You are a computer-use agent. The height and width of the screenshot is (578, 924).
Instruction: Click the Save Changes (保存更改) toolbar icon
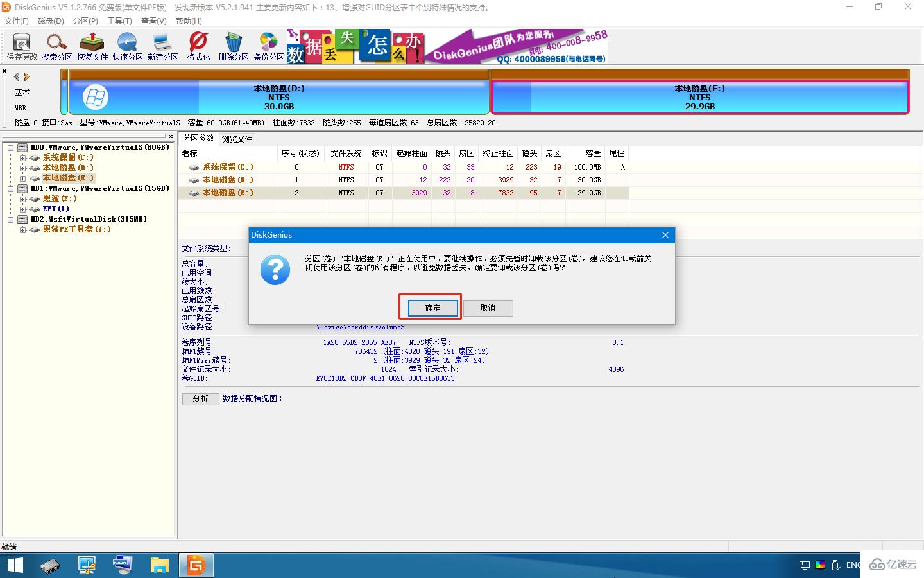[x=22, y=46]
